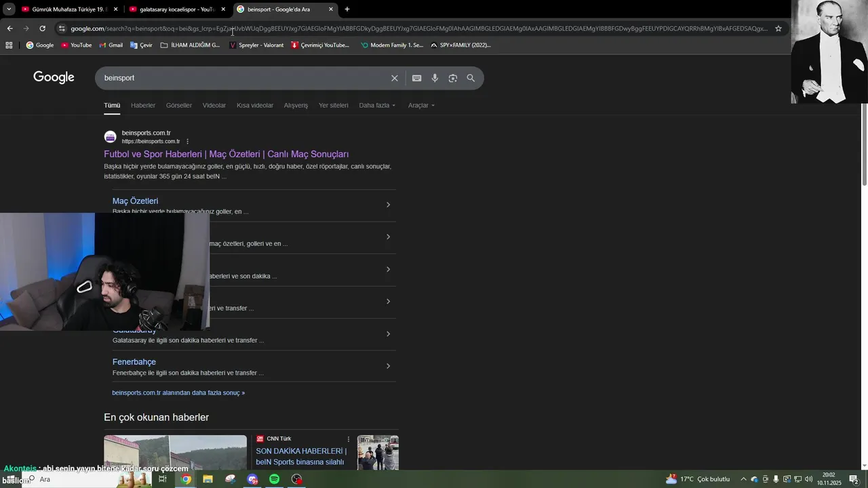Open the large news thumbnail image
This screenshot has height=488, width=868.
point(176,453)
